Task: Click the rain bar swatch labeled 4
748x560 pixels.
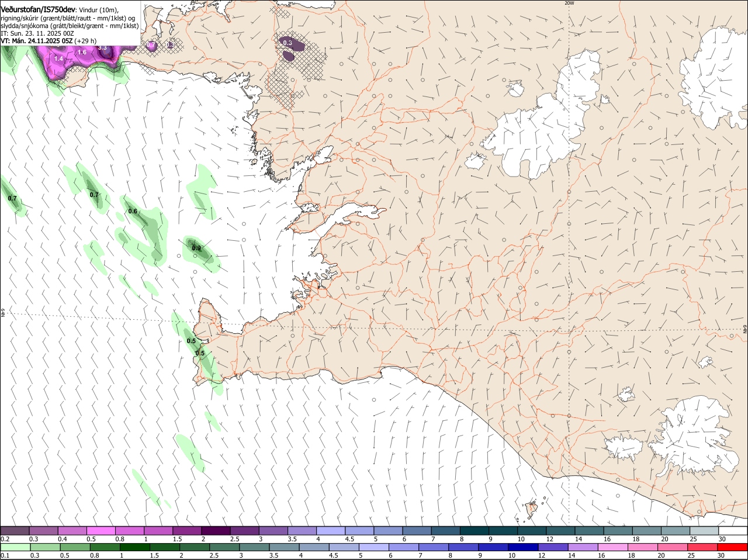Action: click(x=314, y=547)
